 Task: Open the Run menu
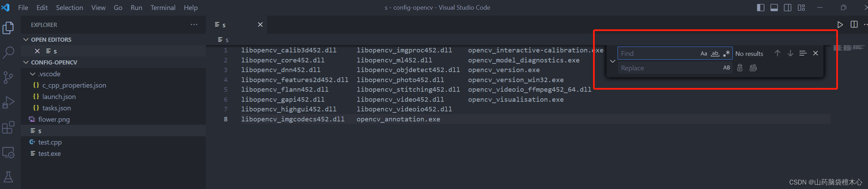click(136, 8)
